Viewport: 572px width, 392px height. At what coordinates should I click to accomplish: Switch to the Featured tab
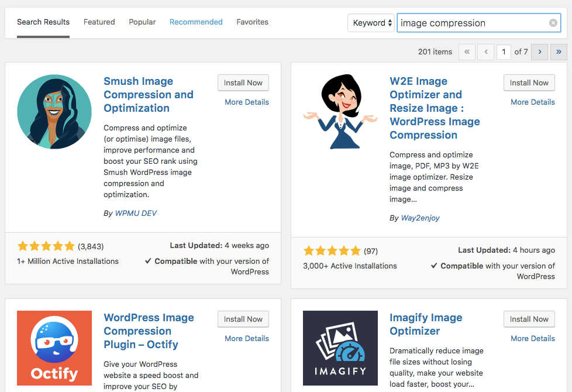coord(99,22)
